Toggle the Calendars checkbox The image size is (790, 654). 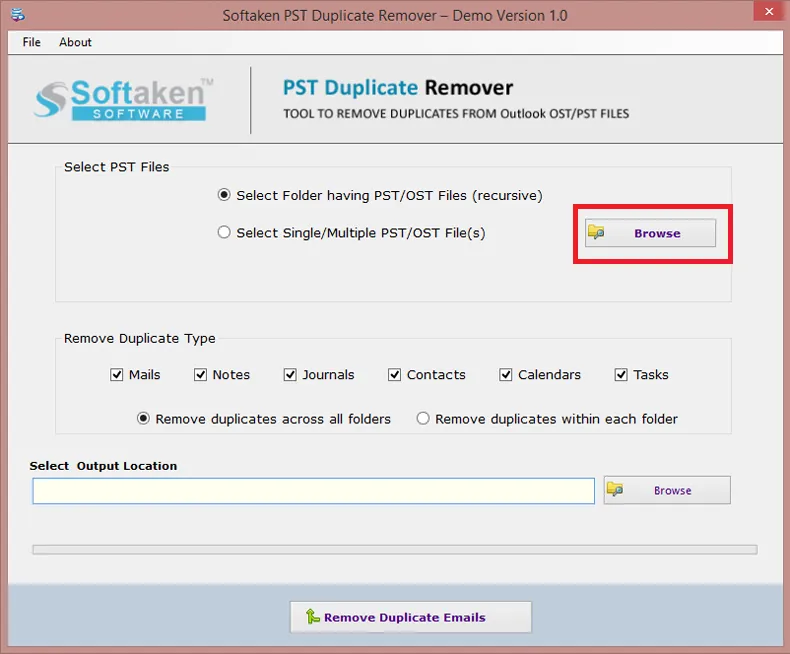tap(505, 375)
